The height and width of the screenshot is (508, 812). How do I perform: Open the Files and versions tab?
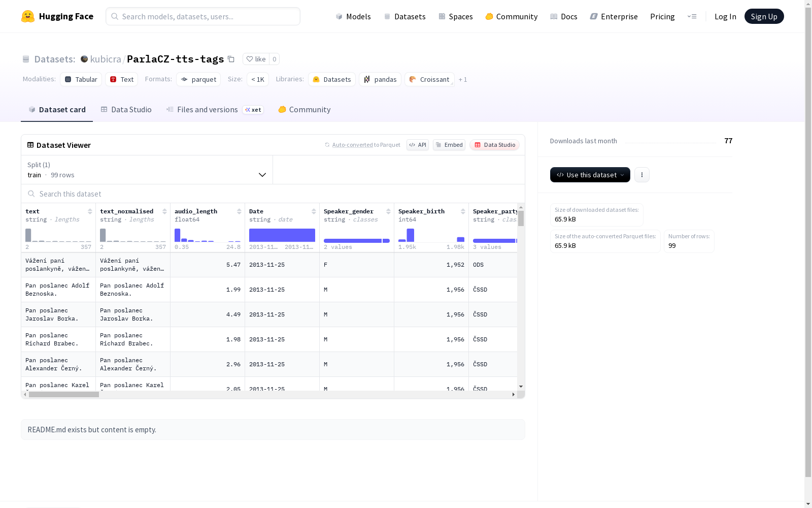click(215, 110)
